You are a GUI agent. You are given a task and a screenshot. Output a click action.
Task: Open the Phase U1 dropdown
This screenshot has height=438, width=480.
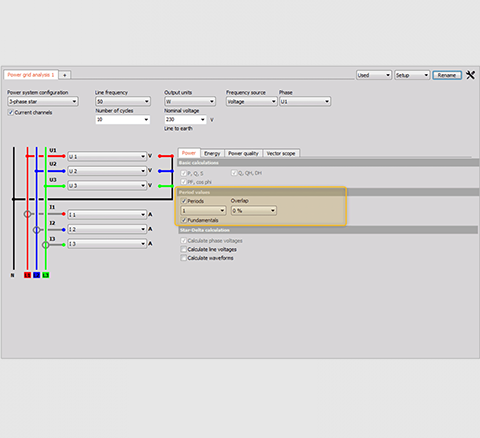coord(305,101)
